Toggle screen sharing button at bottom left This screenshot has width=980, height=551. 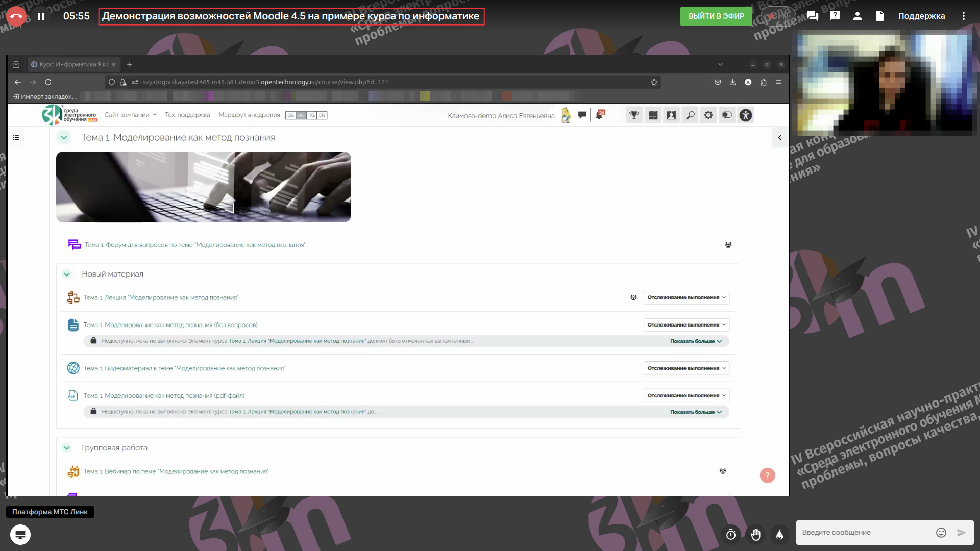point(20,535)
